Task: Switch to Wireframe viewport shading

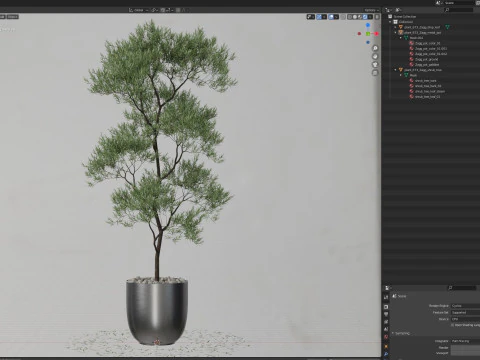Action: [350, 17]
